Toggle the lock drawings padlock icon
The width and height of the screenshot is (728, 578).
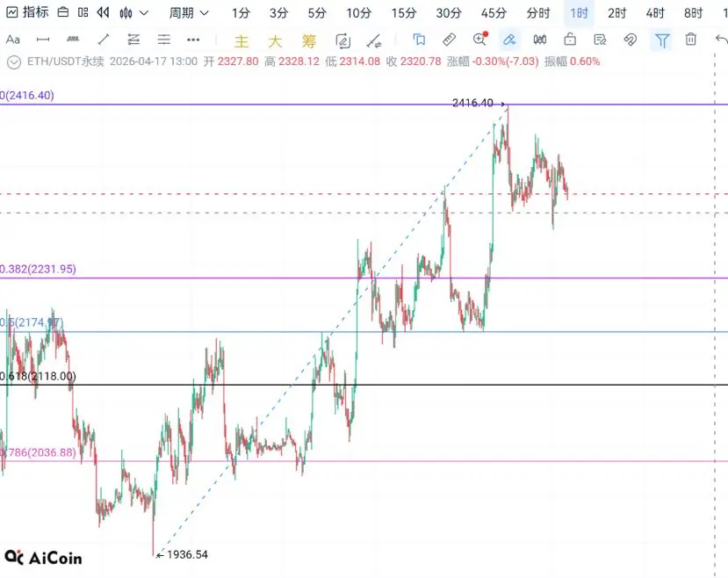point(570,40)
